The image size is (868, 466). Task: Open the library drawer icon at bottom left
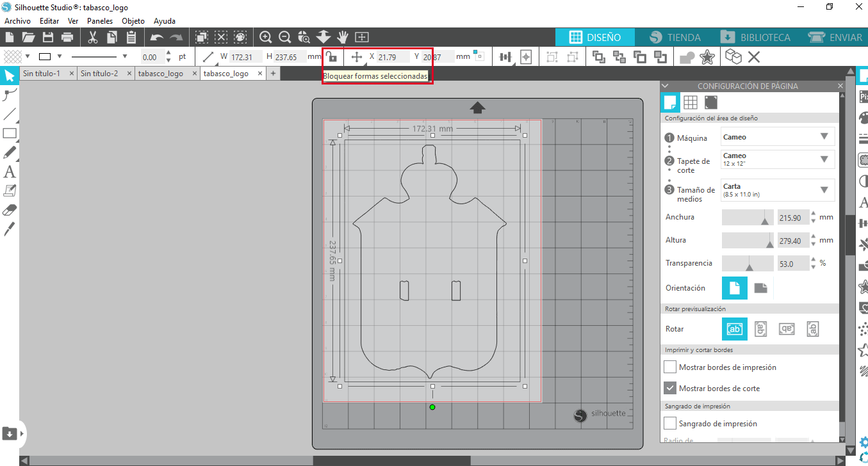(10, 433)
